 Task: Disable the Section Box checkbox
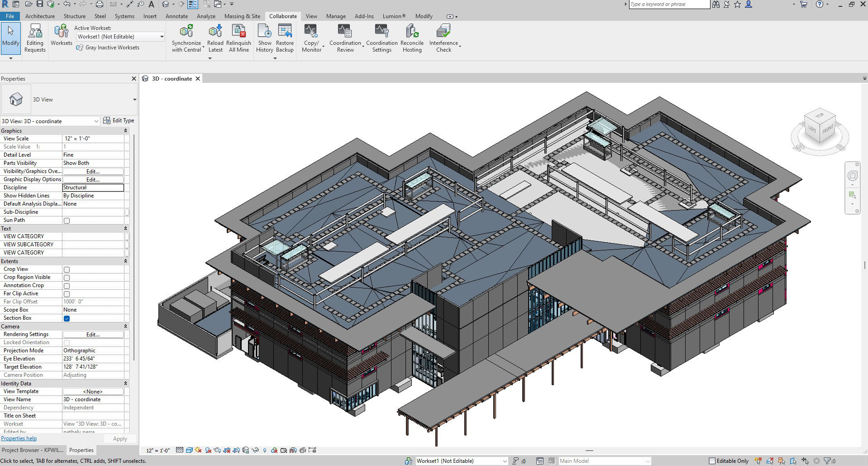pos(67,318)
